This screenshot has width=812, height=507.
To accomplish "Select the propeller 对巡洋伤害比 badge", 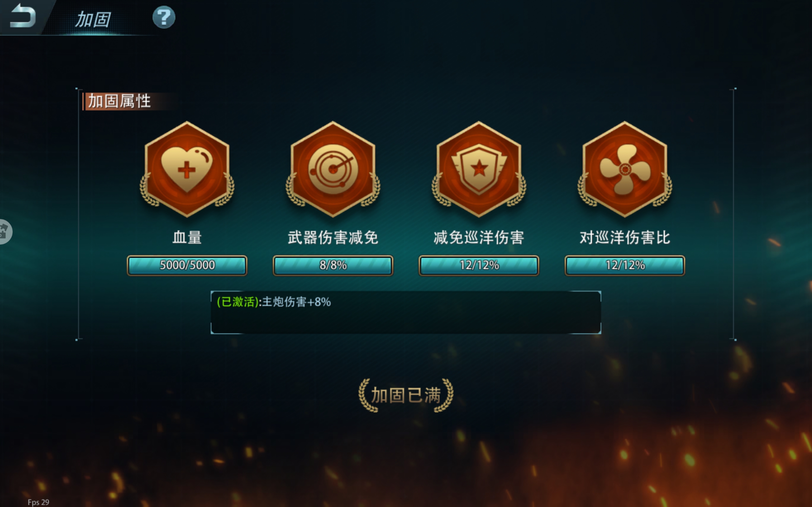I will click(x=625, y=169).
